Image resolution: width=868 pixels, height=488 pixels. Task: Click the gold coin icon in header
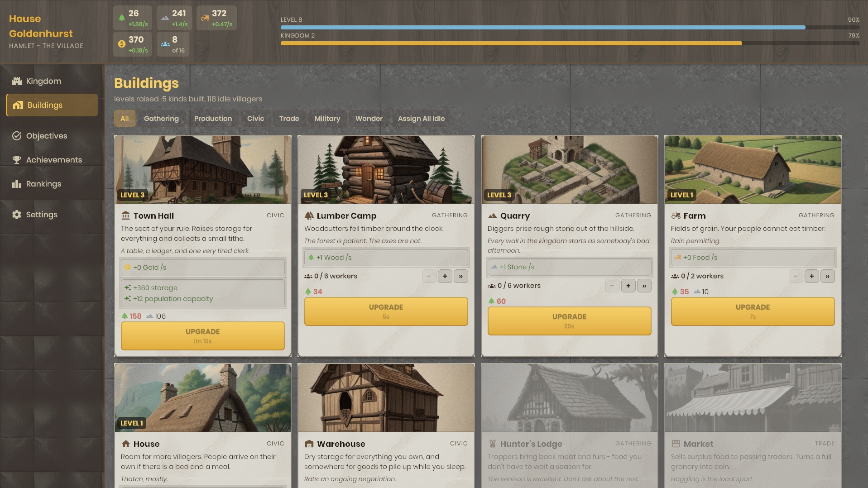[x=121, y=44]
